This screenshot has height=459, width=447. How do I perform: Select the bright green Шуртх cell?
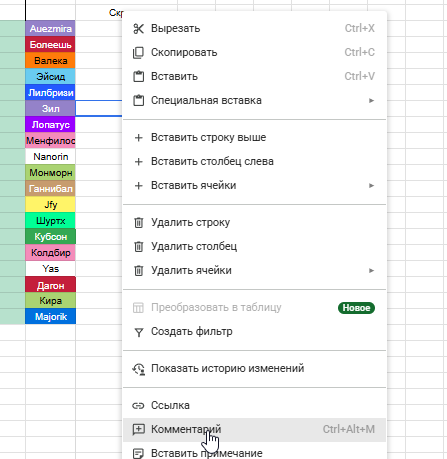[50, 220]
